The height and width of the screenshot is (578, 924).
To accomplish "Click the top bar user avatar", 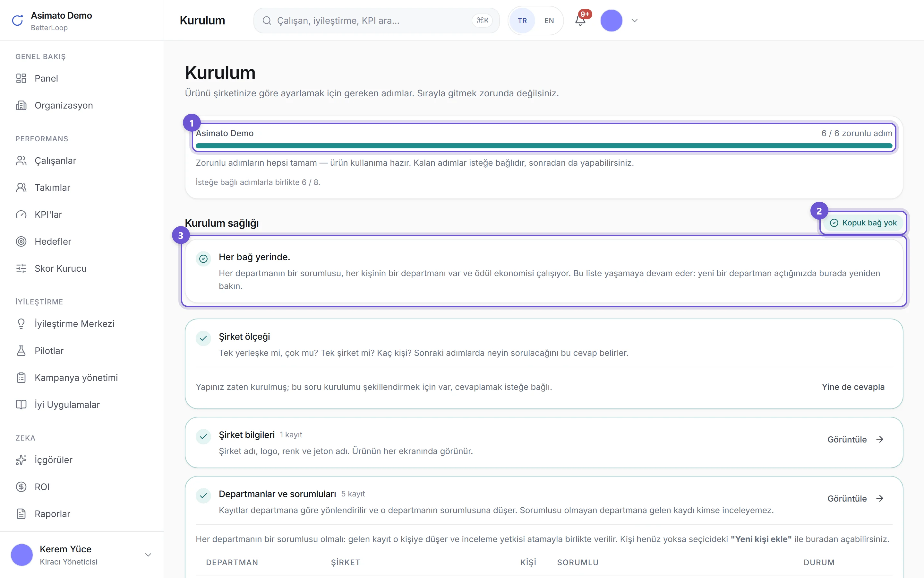I will click(611, 21).
